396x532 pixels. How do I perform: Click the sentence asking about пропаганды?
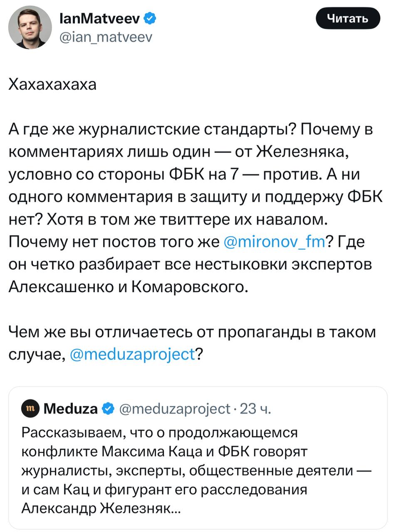click(192, 343)
